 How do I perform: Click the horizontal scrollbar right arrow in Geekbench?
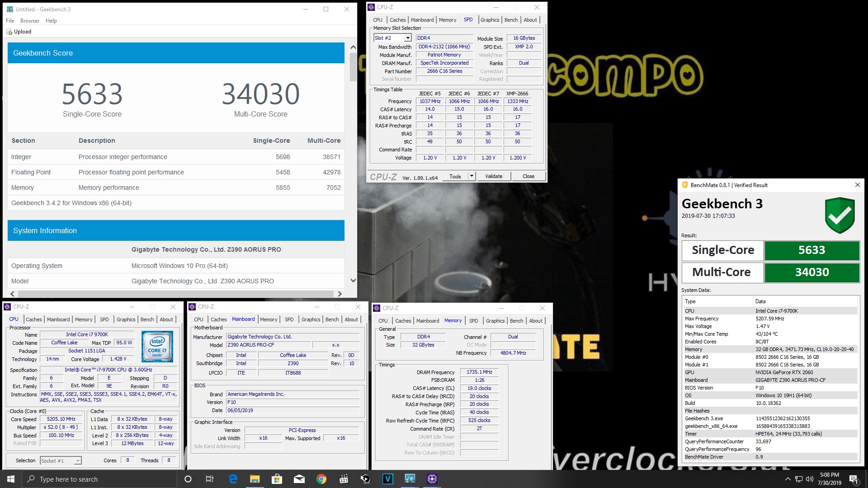(x=339, y=294)
